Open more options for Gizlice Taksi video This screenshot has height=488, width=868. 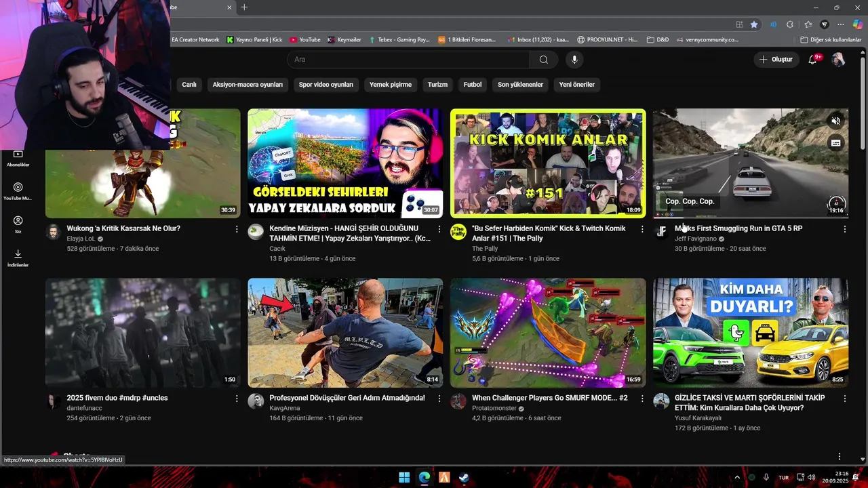click(844, 399)
